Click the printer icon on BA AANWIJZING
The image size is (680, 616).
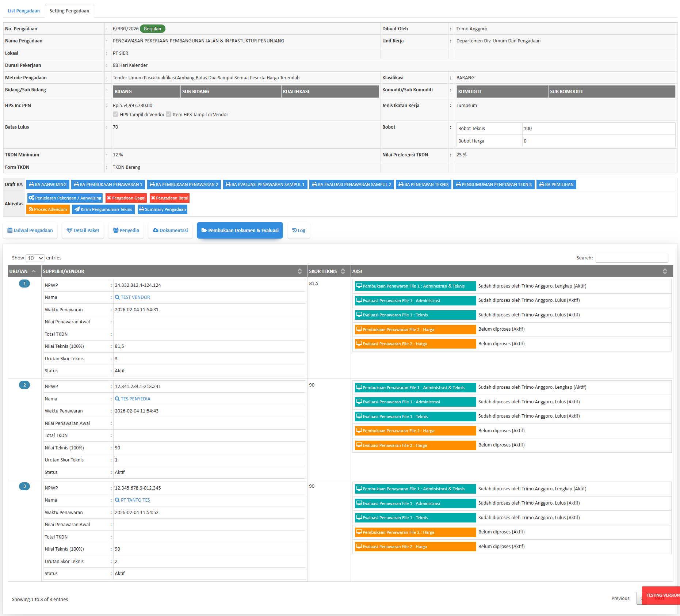coord(31,185)
